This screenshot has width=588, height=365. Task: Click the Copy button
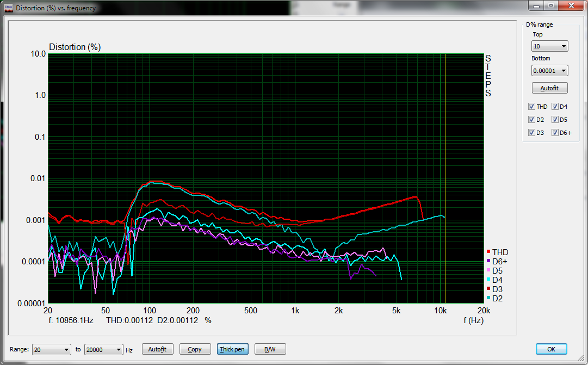[x=194, y=349]
